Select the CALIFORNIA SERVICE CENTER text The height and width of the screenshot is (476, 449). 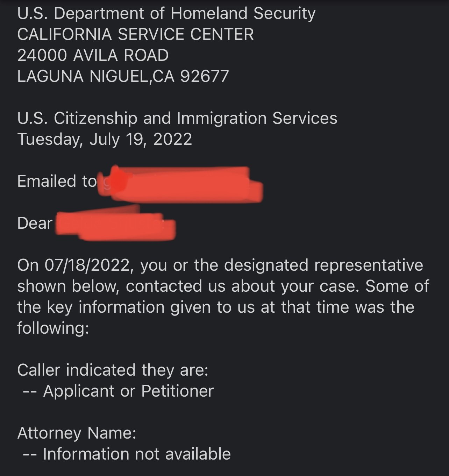[x=135, y=35]
